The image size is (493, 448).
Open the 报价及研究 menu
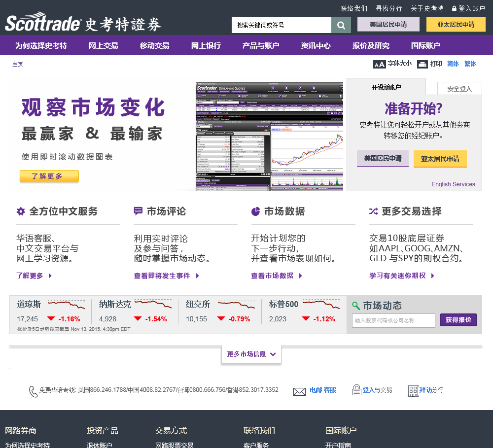(x=371, y=45)
